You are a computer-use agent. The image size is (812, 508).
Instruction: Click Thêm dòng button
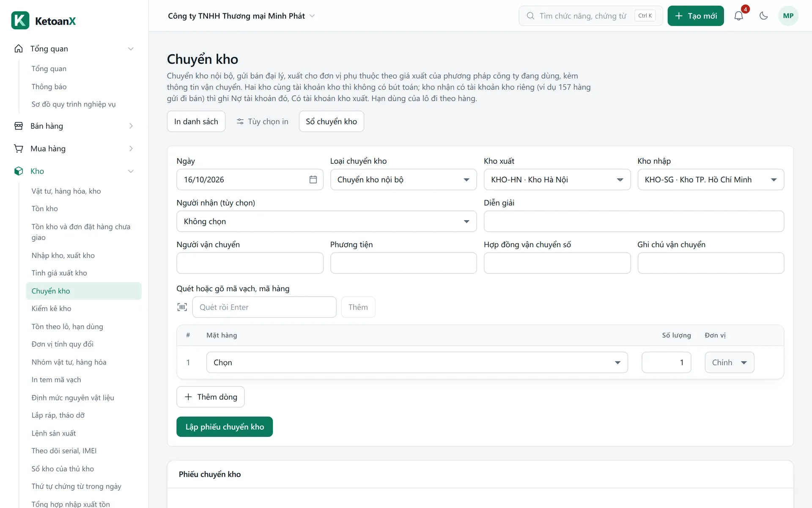point(211,397)
